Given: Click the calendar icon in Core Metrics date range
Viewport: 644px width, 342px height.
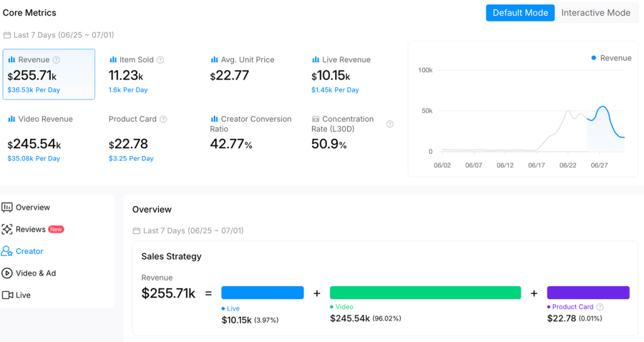Looking at the screenshot, I should (7, 35).
